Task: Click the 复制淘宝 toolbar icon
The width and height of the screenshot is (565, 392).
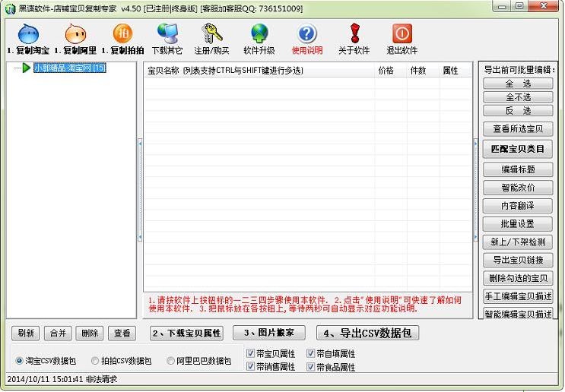Action: pos(28,35)
